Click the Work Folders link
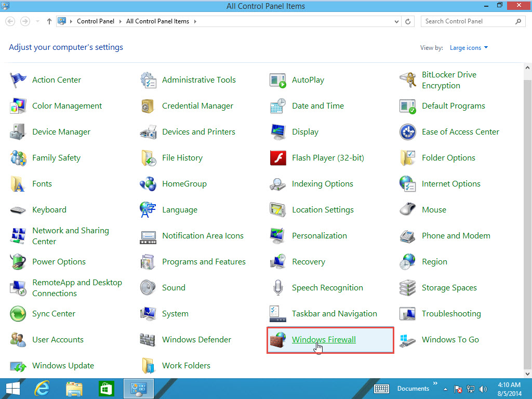Image resolution: width=532 pixels, height=399 pixels. pos(186,366)
